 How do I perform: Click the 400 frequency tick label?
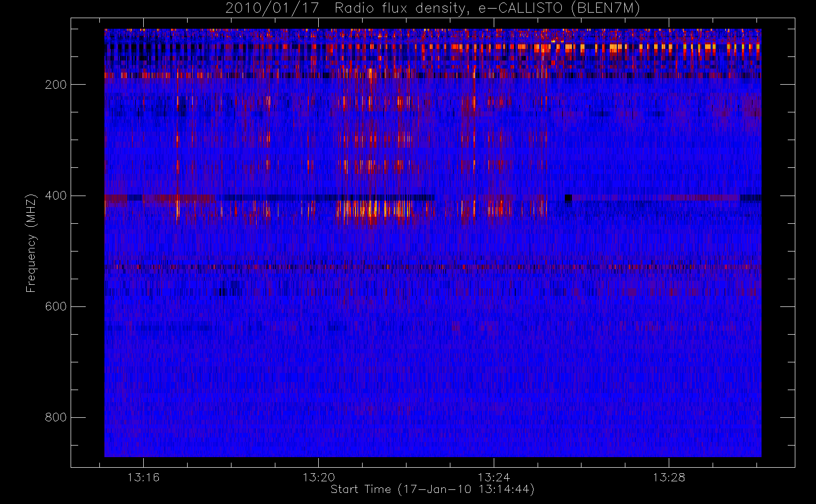coord(56,196)
